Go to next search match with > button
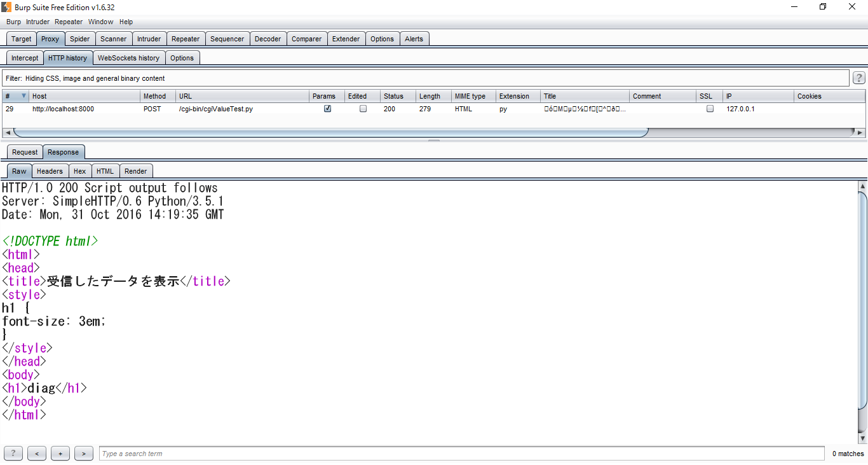Viewport: 868px width, 465px height. (x=84, y=454)
